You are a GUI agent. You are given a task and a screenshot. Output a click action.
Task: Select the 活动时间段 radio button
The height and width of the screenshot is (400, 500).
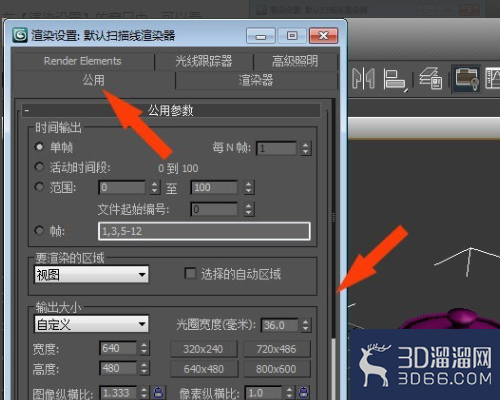click(39, 167)
